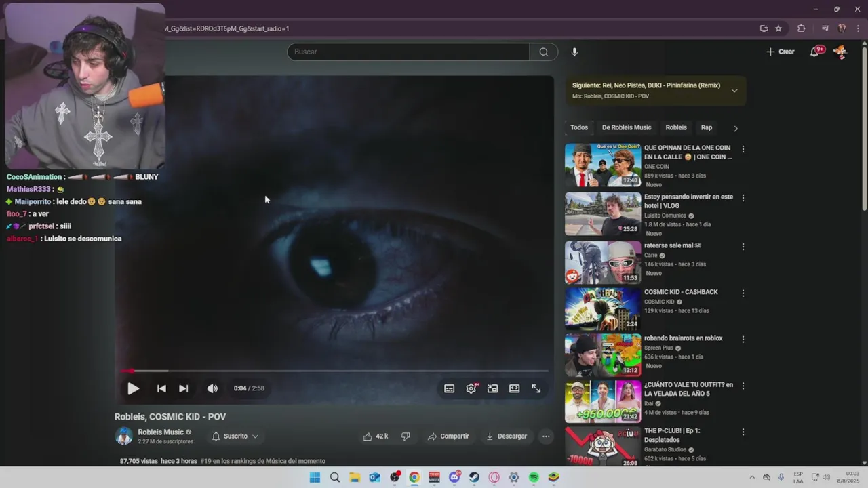868x488 pixels.
Task: Expand the Suscrito notification dropdown
Action: (235, 436)
